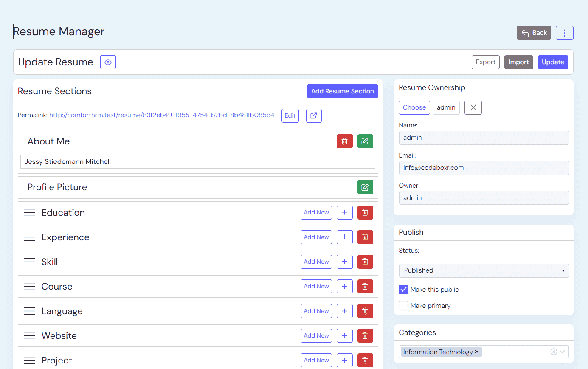This screenshot has height=369, width=588.
Task: Open the Published status dropdown
Action: click(484, 270)
